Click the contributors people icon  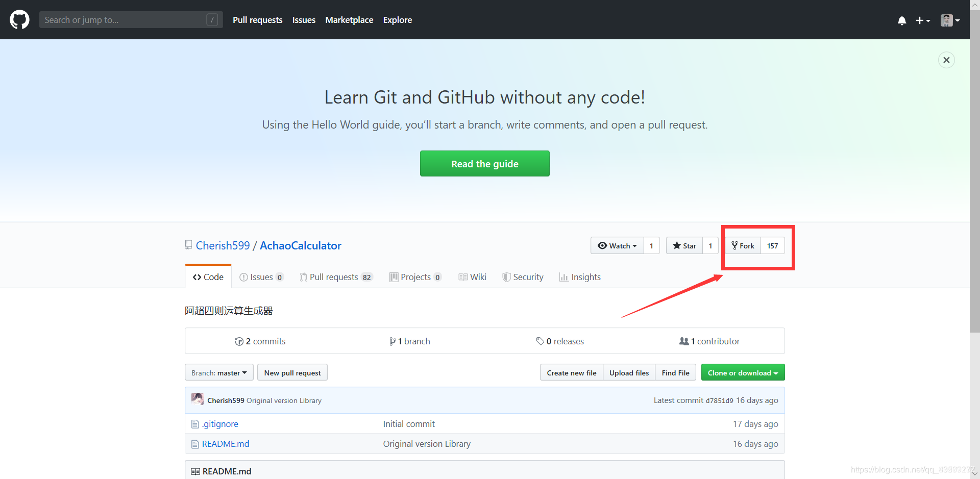pyautogui.click(x=684, y=341)
